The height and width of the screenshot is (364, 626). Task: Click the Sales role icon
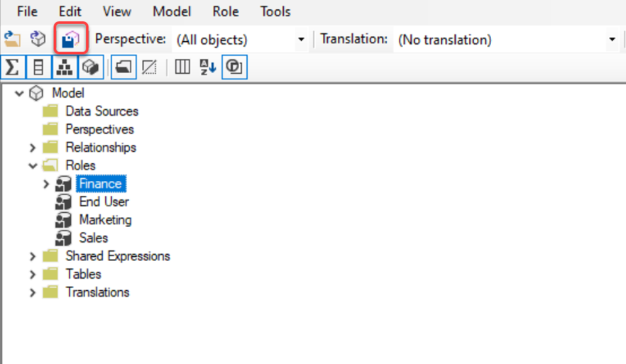tap(64, 238)
